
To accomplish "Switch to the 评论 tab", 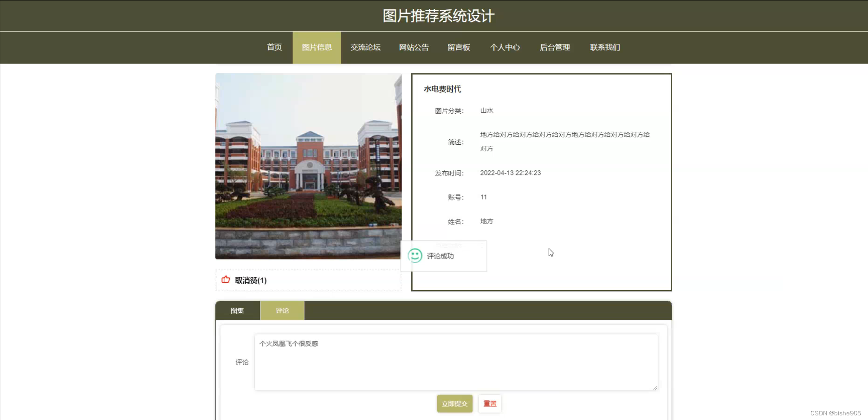I will click(282, 310).
